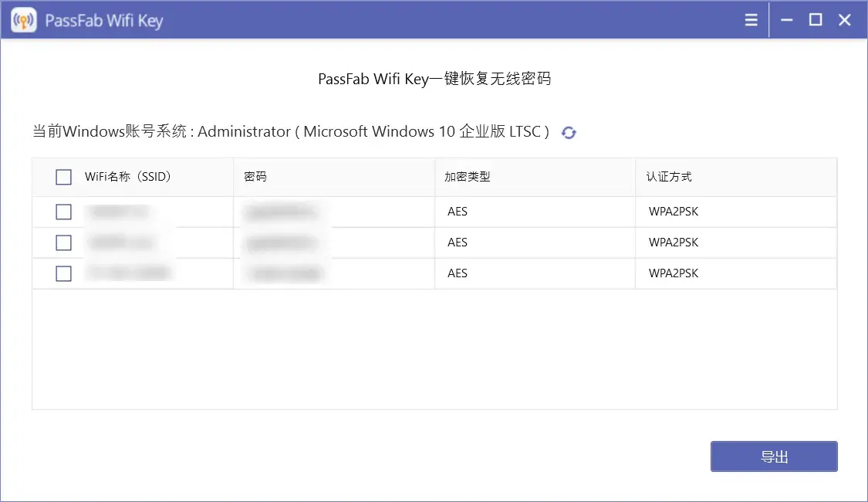This screenshot has width=868, height=502.
Task: Close the PassFab Wifi Key window
Action: pos(844,20)
